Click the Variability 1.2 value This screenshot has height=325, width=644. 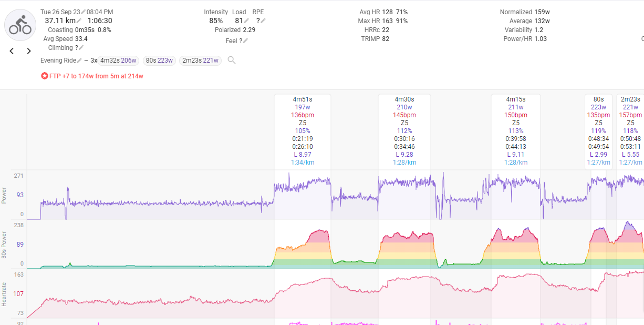[539, 30]
